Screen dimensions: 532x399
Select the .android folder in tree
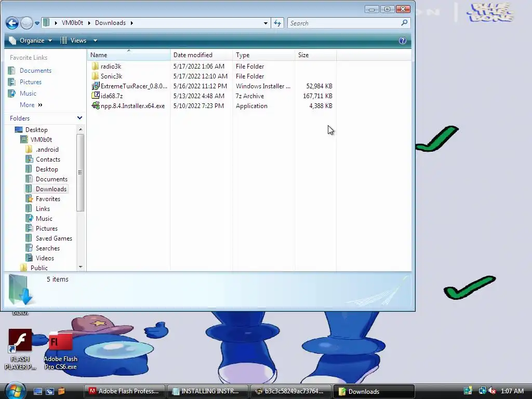[47, 149]
